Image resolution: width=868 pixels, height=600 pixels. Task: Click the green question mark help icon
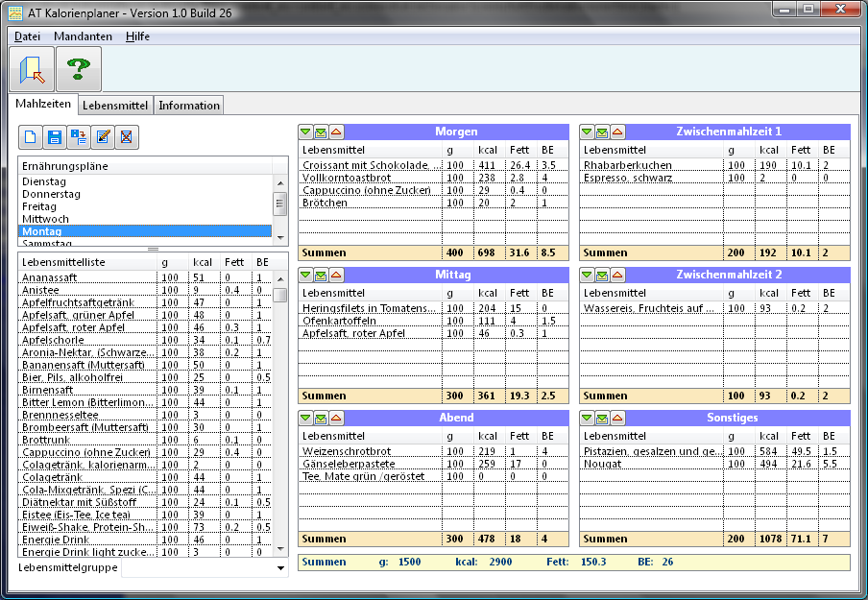pos(78,69)
